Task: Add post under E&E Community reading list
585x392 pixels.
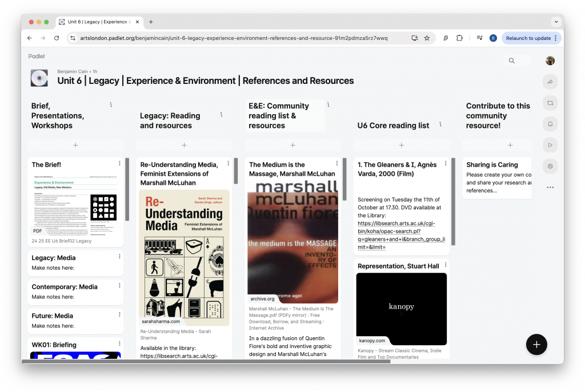Action: 293,145
